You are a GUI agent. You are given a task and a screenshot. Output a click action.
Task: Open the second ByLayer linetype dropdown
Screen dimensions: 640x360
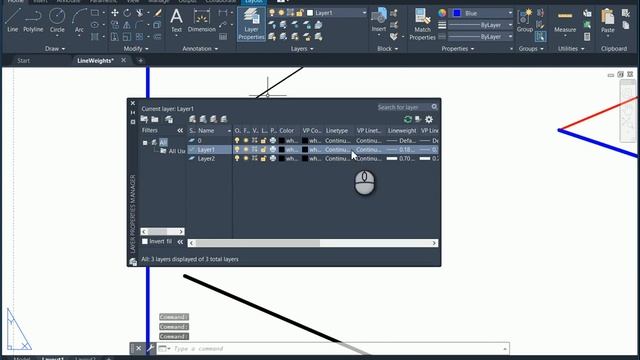(510, 37)
